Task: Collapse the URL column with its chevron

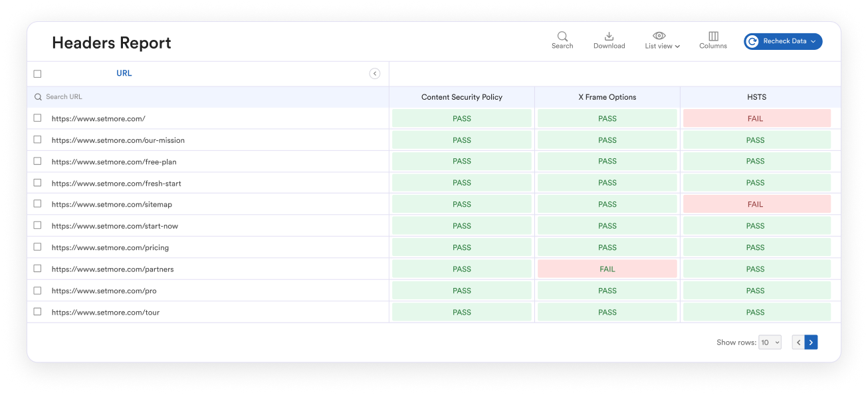Action: [x=375, y=73]
